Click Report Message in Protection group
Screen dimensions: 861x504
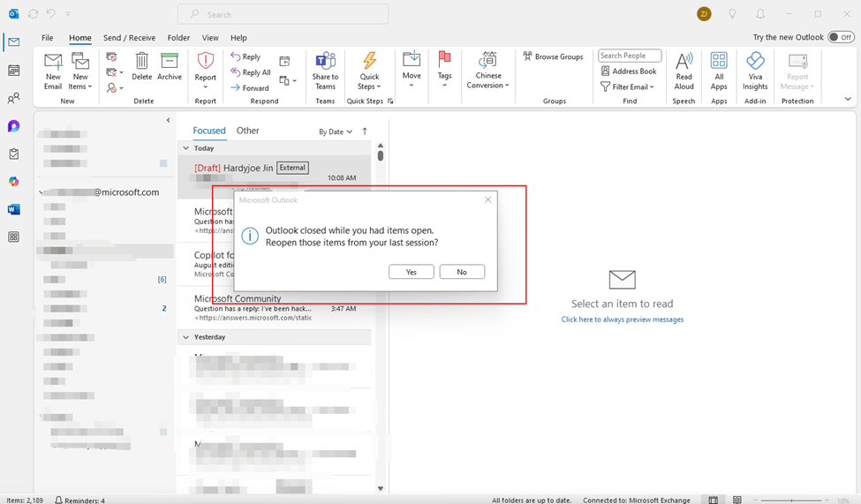point(797,71)
